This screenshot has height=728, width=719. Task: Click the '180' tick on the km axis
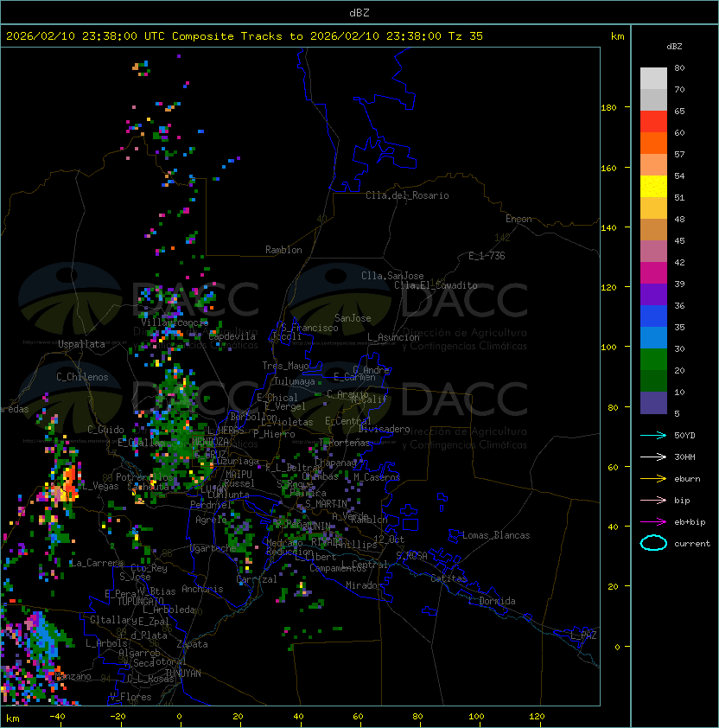608,108
